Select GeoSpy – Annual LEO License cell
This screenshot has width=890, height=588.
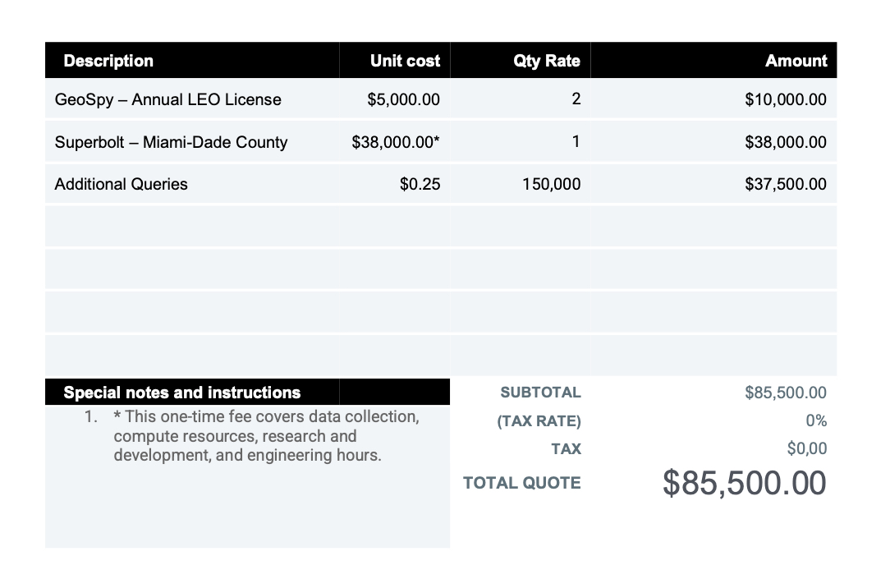[x=168, y=99]
